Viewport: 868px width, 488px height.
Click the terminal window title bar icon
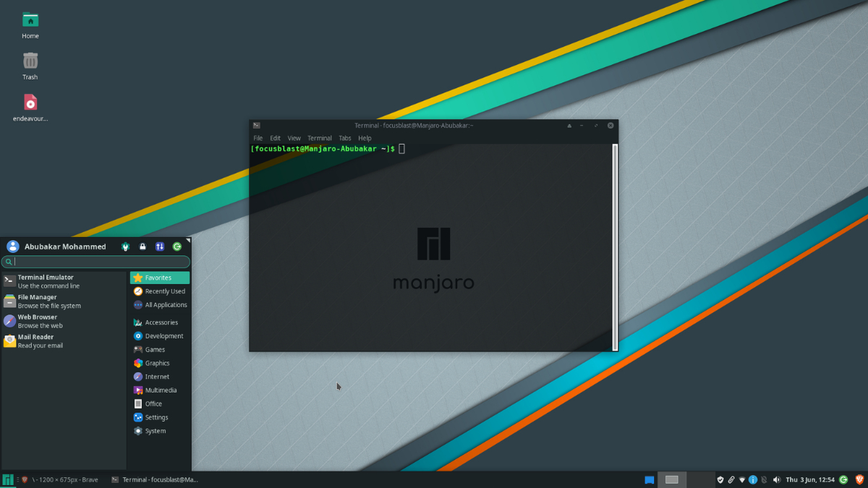click(x=257, y=125)
